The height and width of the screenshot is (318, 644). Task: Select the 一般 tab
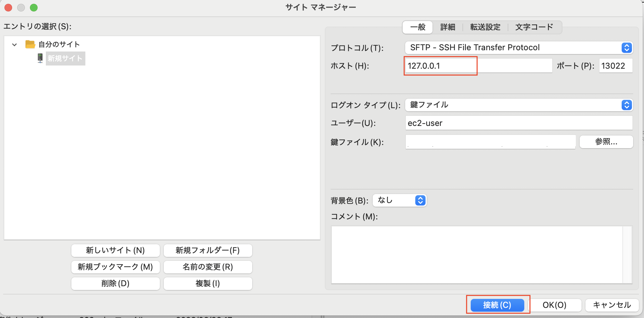(418, 27)
